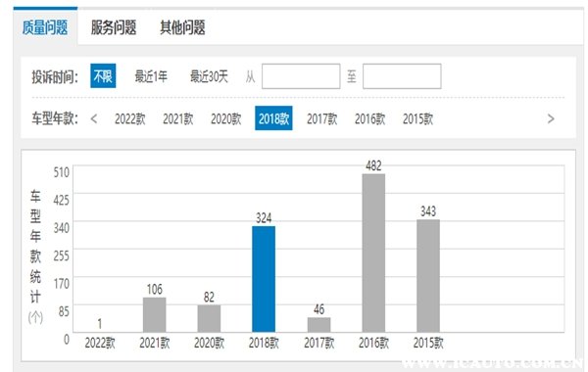Choose the 2015款 model year filter
The width and height of the screenshot is (588, 372).
pos(417,119)
